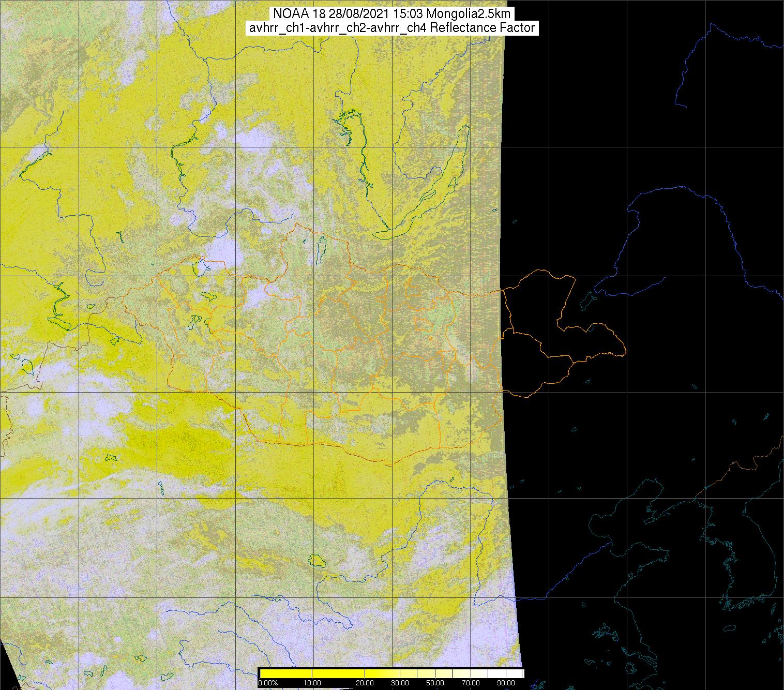Click the '70.00' colorbar label
784x690 pixels.
coord(471,683)
